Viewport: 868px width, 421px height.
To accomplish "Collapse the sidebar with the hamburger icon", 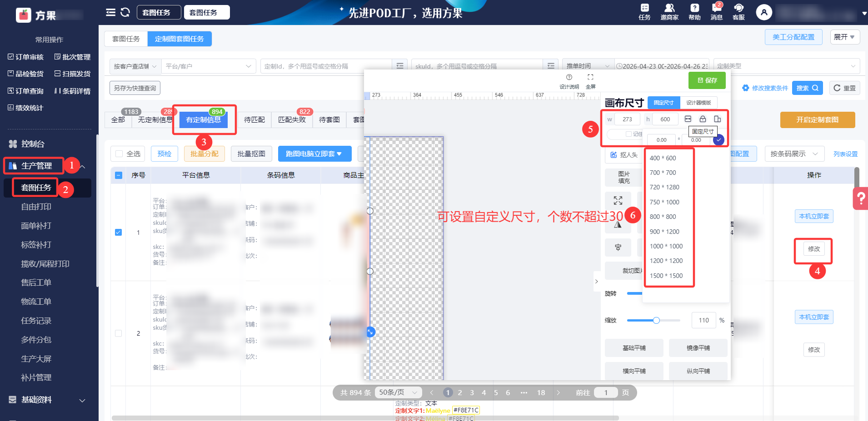I will pos(110,12).
